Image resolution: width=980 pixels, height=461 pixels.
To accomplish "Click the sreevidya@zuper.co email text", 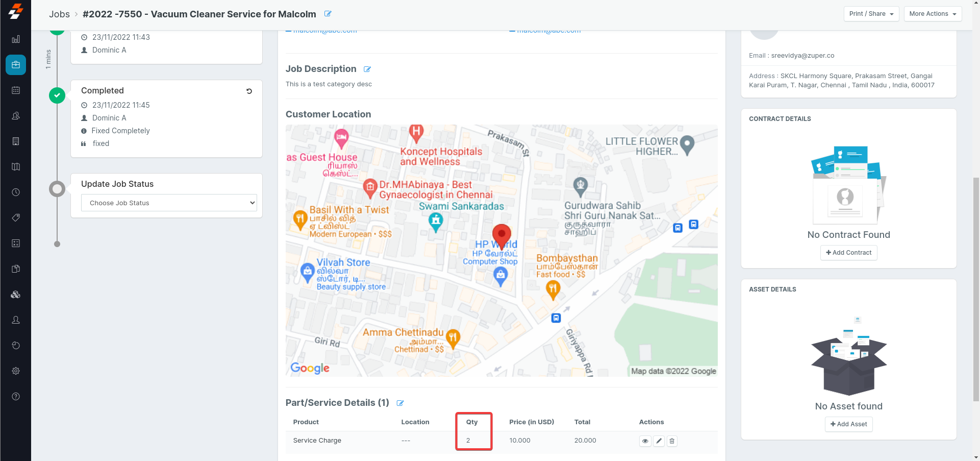I will (803, 56).
